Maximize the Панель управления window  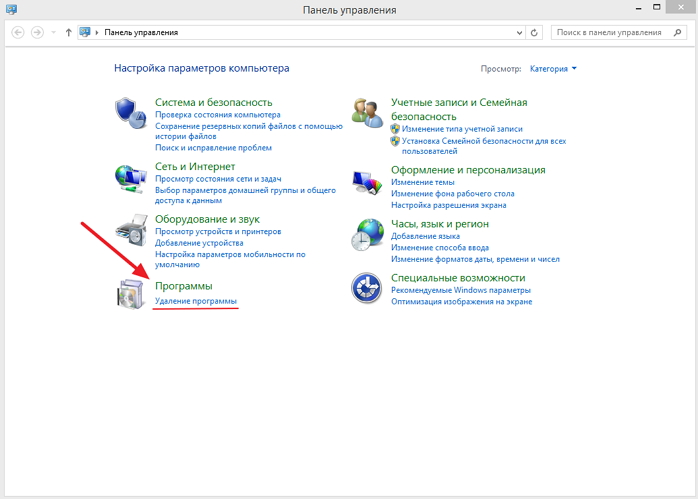[657, 7]
